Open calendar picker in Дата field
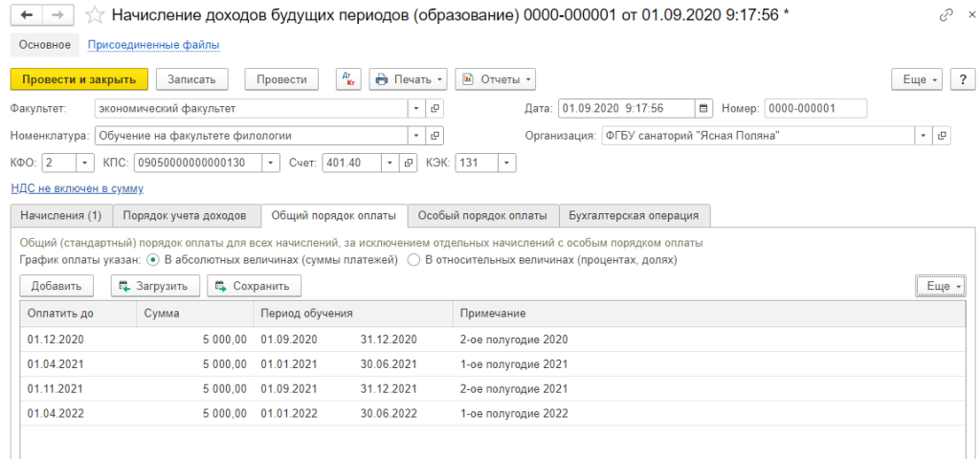 pyautogui.click(x=704, y=108)
